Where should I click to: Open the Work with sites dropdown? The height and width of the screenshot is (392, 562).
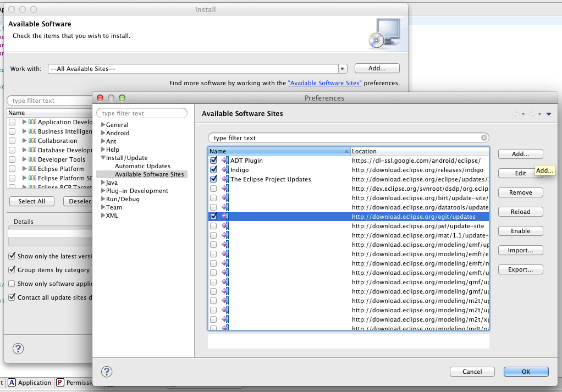[342, 69]
